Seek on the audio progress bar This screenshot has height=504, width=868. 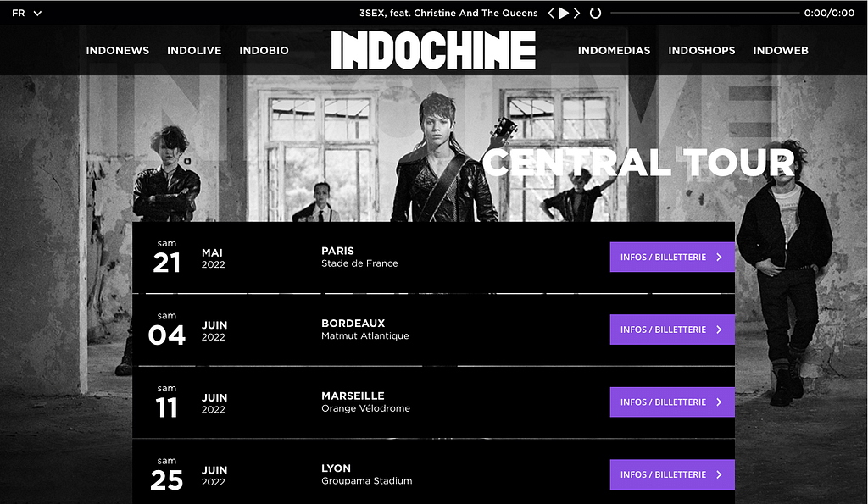704,13
